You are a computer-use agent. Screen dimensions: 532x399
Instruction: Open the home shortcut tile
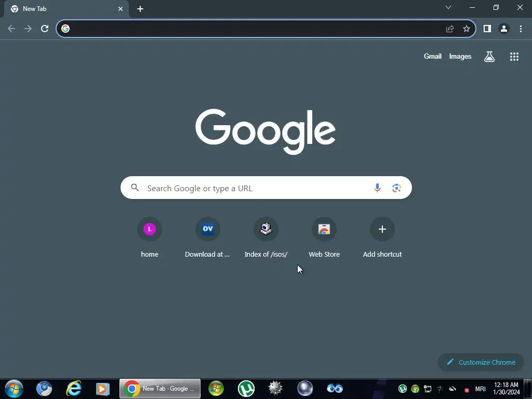(150, 238)
